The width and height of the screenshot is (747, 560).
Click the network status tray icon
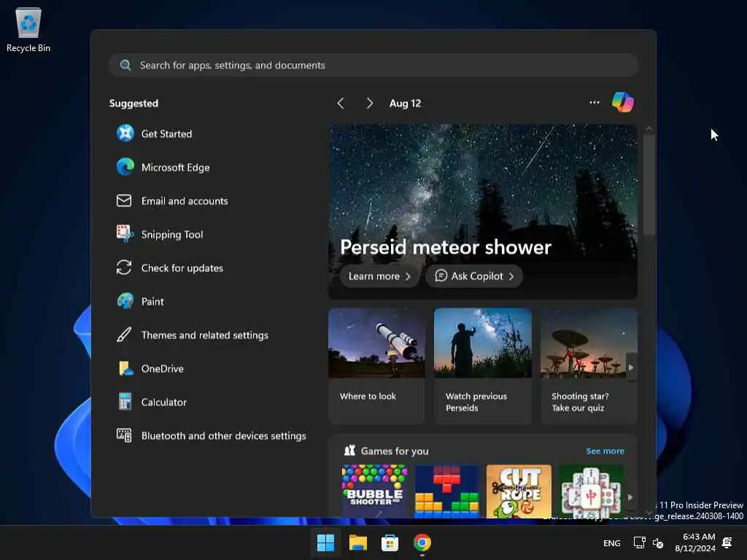click(x=639, y=542)
